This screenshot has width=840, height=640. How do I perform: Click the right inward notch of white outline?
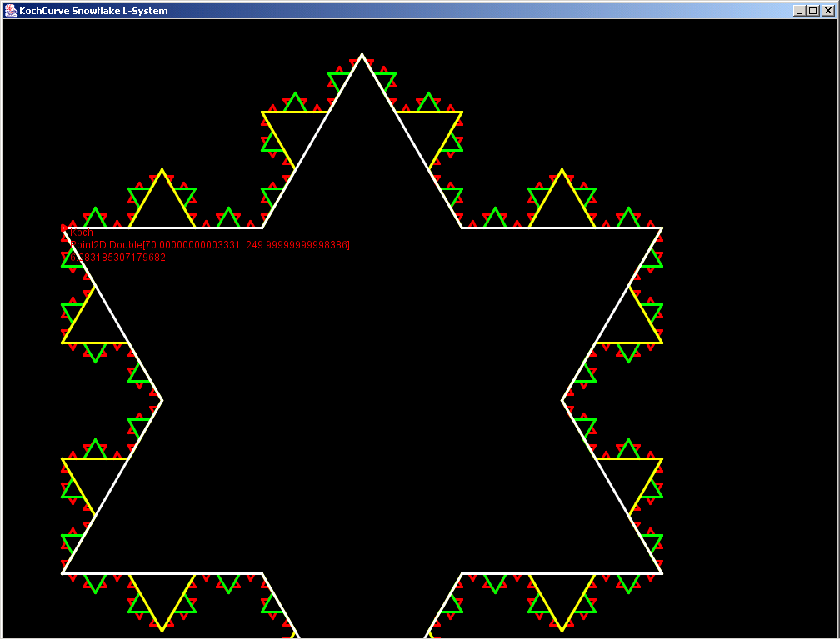(562, 401)
